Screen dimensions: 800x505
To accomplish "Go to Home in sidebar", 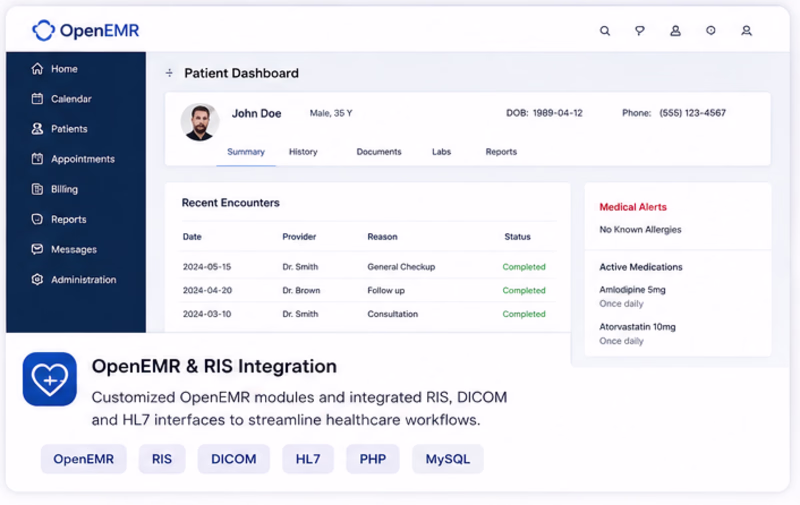I will pyautogui.click(x=64, y=68).
